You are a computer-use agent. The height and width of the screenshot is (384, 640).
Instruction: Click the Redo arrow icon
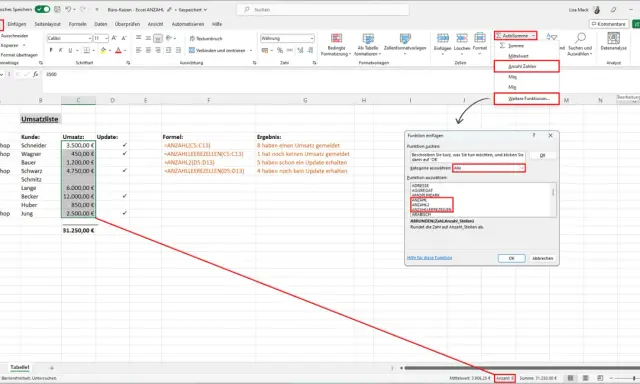pyautogui.click(x=83, y=9)
